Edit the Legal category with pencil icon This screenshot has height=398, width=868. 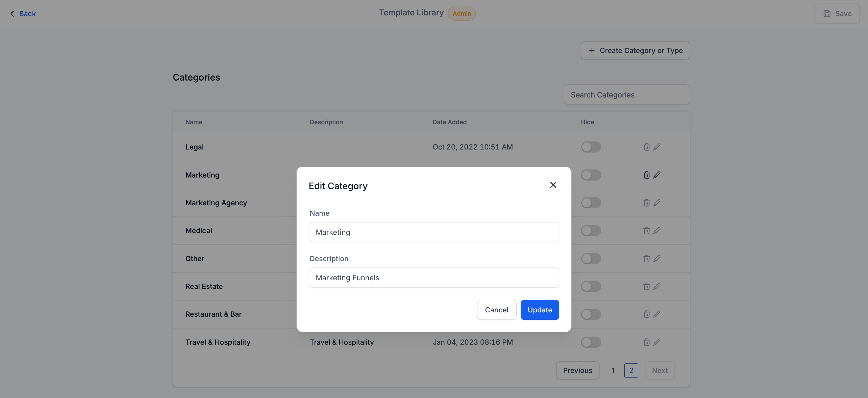click(x=657, y=147)
